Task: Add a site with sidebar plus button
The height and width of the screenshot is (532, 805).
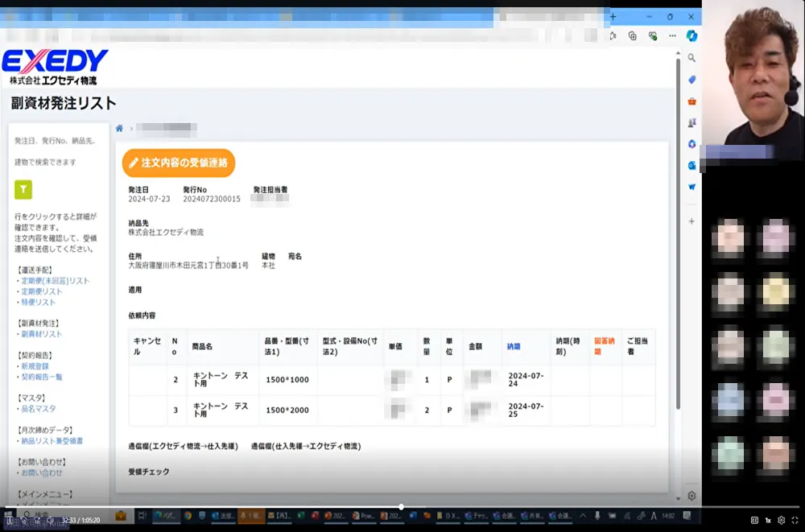Action: (x=691, y=221)
